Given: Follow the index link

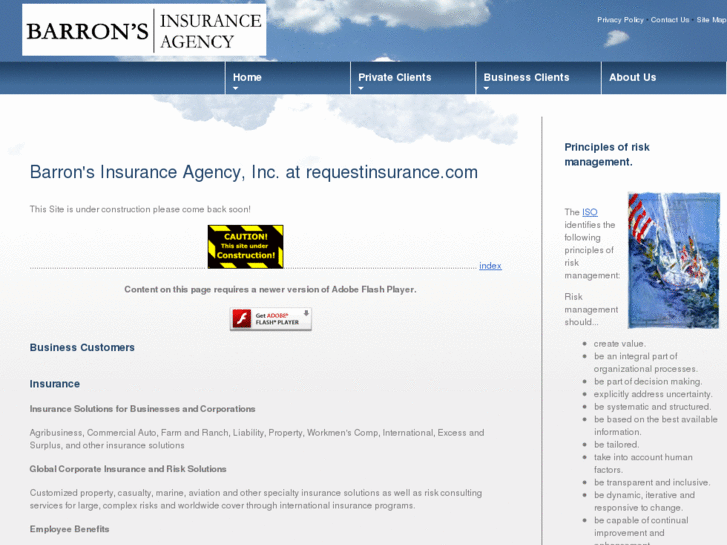Looking at the screenshot, I should [490, 266].
